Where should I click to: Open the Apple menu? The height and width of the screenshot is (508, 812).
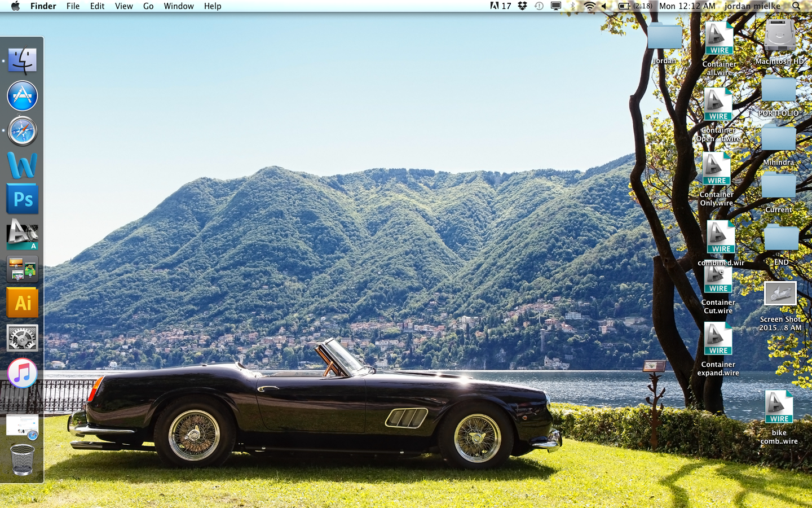15,6
